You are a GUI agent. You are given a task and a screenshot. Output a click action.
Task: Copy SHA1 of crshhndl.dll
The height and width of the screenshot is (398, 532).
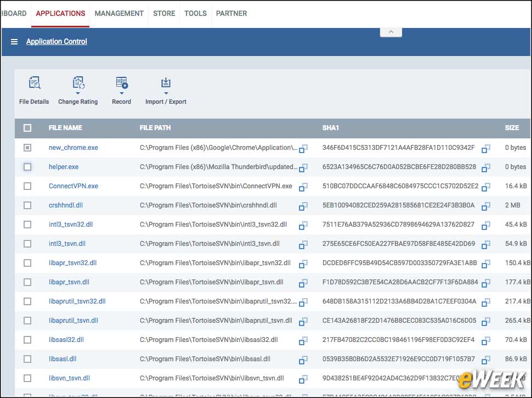click(x=486, y=206)
